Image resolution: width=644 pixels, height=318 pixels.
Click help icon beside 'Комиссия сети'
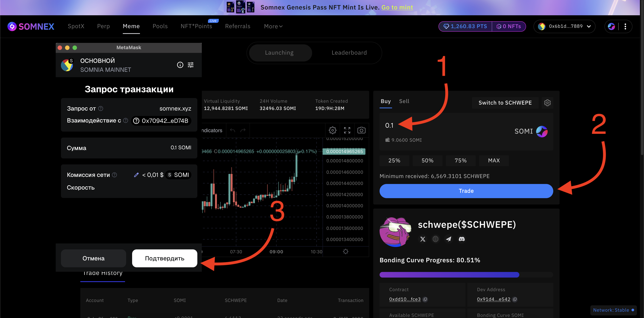coord(114,175)
